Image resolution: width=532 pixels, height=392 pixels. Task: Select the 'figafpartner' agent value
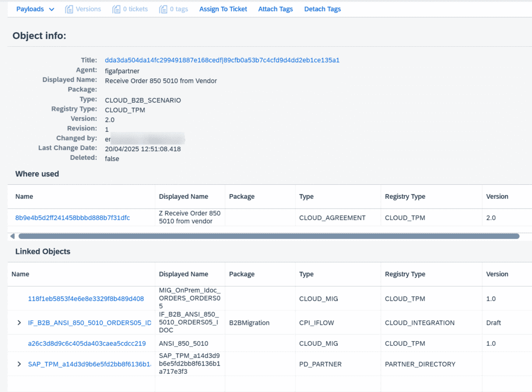coord(122,71)
